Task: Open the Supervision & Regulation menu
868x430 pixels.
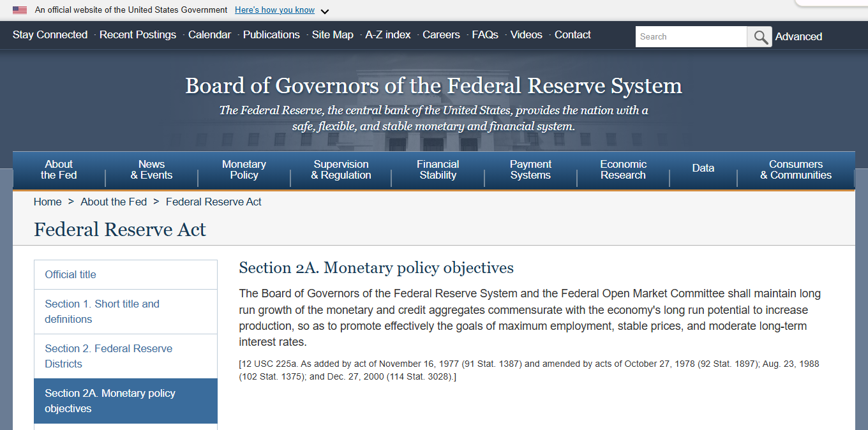Action: coord(341,170)
